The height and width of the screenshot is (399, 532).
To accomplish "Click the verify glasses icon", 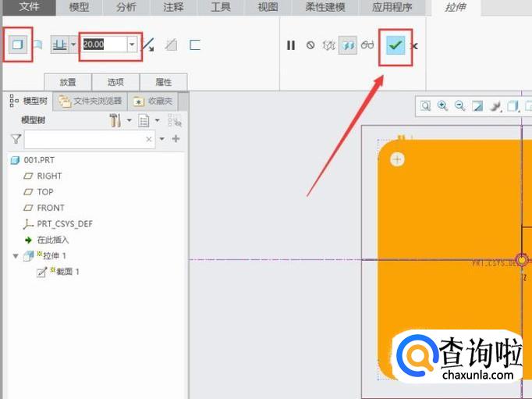I will (367, 45).
